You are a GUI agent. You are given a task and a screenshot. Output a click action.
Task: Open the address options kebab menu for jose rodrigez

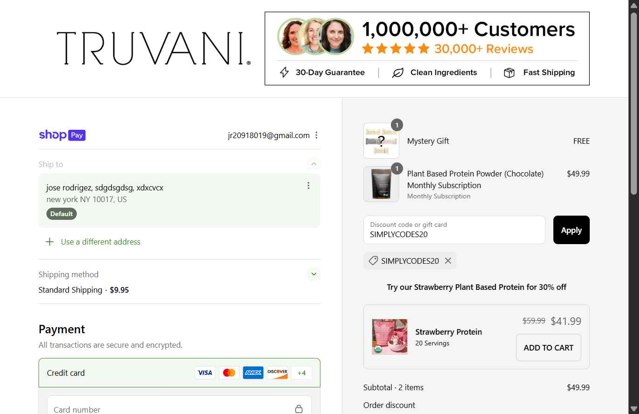click(308, 185)
